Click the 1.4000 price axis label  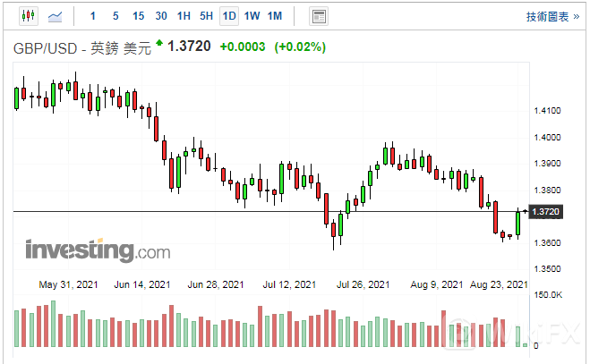pos(545,137)
